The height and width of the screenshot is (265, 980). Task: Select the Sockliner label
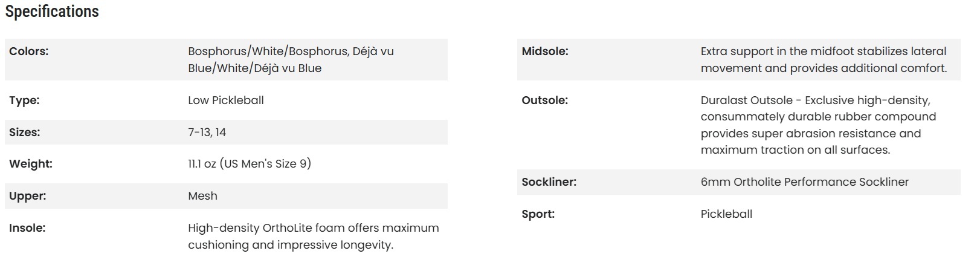549,182
